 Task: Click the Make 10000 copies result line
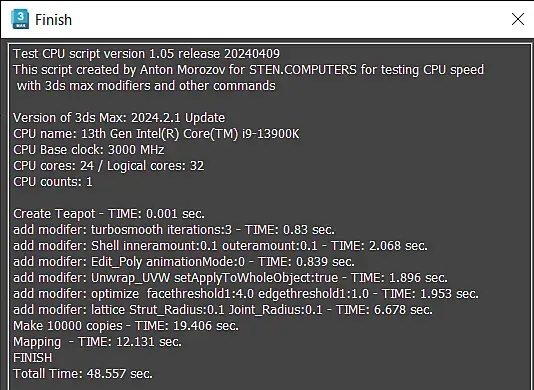[x=126, y=326]
